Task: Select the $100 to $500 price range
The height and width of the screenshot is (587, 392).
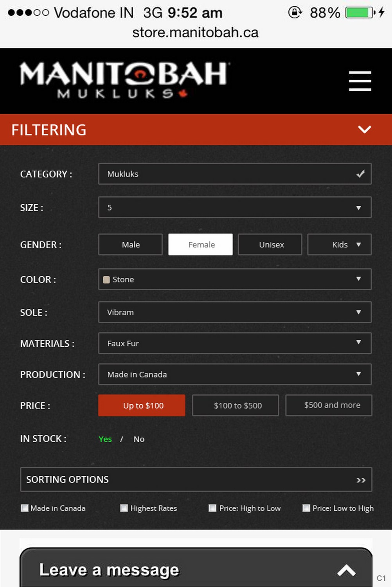Action: pos(236,405)
